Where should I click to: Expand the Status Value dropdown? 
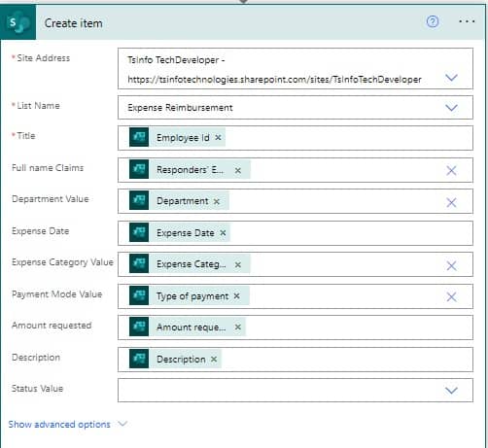tap(451, 391)
